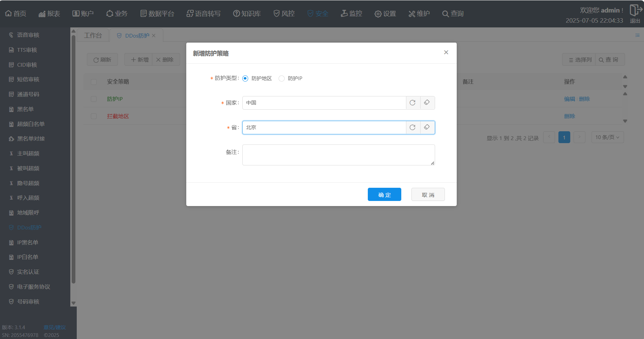644x339 pixels.
Task: Check the 拦截地区 row checkbox
Action: coord(94,116)
